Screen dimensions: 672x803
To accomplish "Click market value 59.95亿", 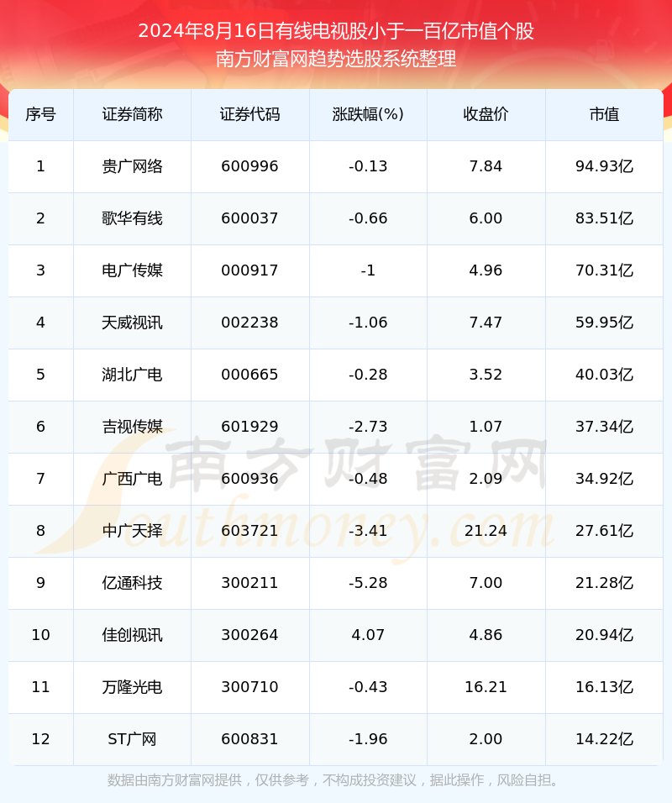I will (x=605, y=323).
